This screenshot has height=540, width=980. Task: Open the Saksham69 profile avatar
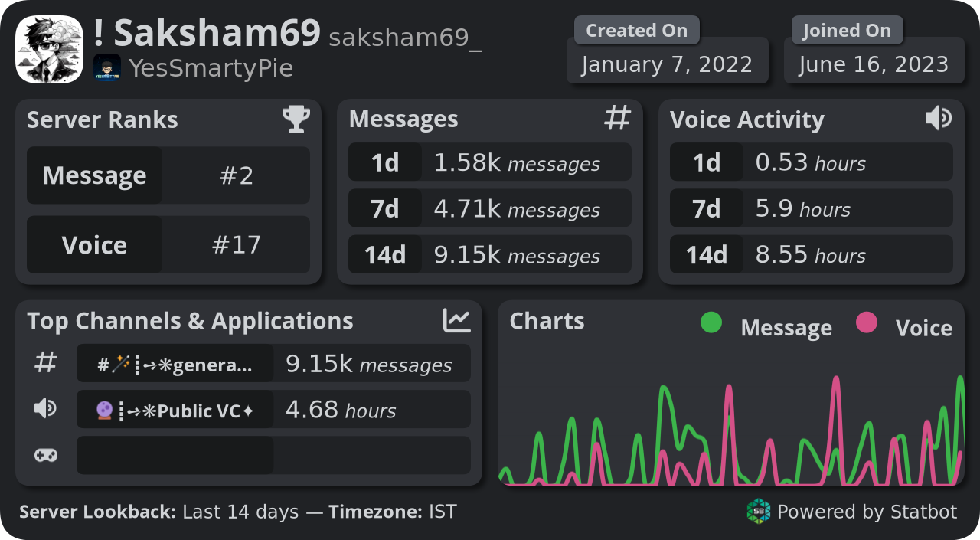click(50, 50)
